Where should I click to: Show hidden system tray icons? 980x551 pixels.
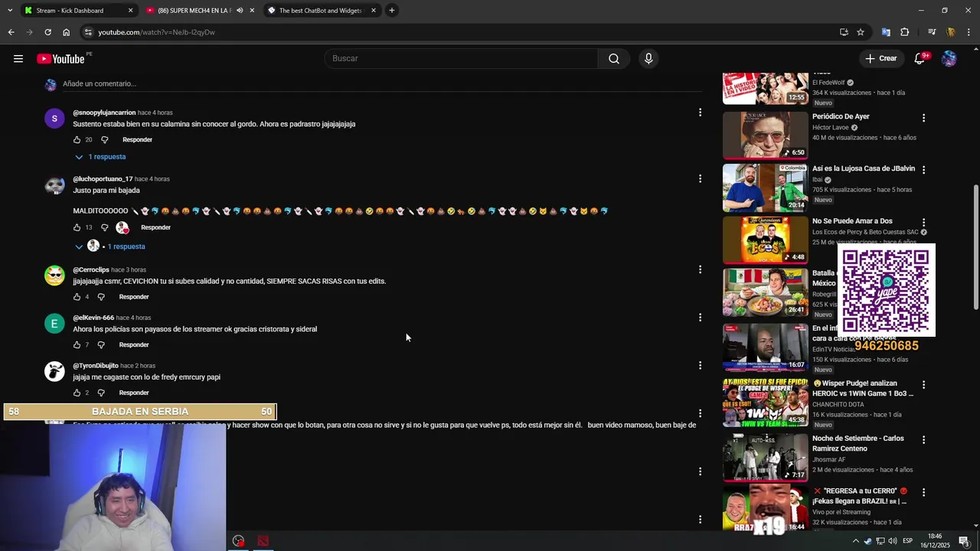click(856, 541)
